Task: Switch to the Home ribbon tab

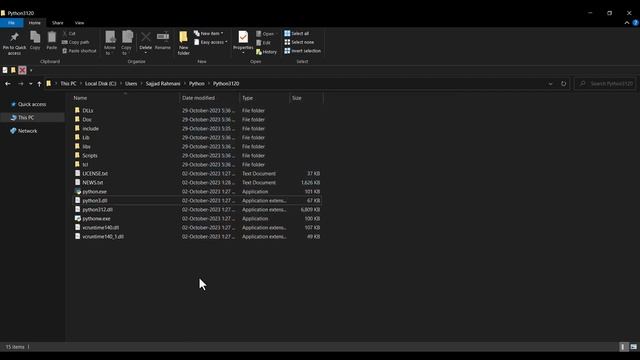Action: point(35,23)
